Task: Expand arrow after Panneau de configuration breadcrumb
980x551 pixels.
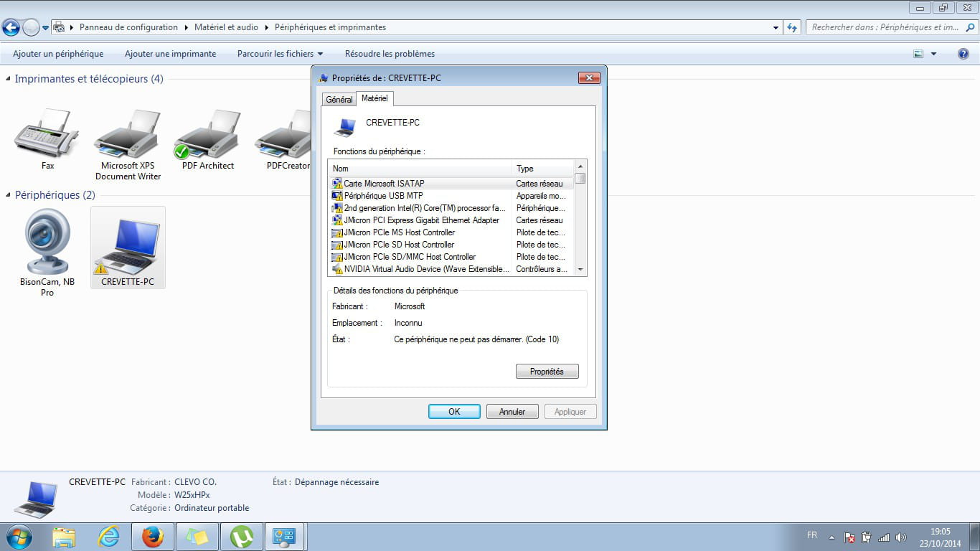Action: [x=187, y=27]
